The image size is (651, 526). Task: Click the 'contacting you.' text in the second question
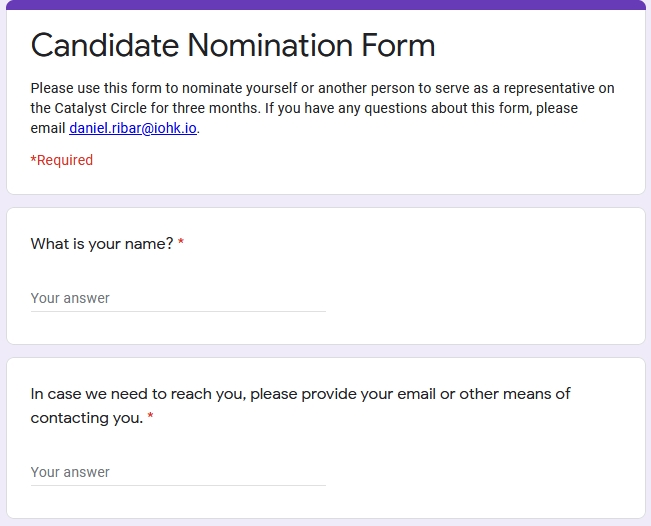86,418
